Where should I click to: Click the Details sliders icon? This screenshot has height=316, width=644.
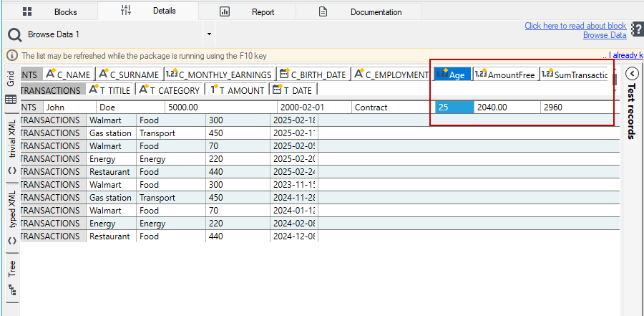[126, 10]
